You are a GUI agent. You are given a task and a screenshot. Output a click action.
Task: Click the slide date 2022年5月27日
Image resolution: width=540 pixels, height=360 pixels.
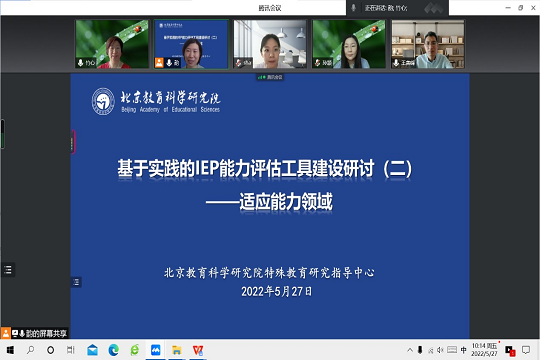(277, 291)
